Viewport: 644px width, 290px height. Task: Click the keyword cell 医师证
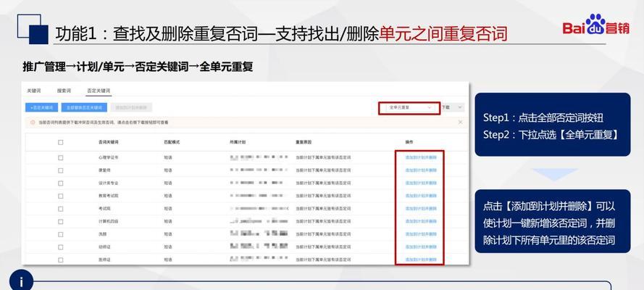click(104, 260)
